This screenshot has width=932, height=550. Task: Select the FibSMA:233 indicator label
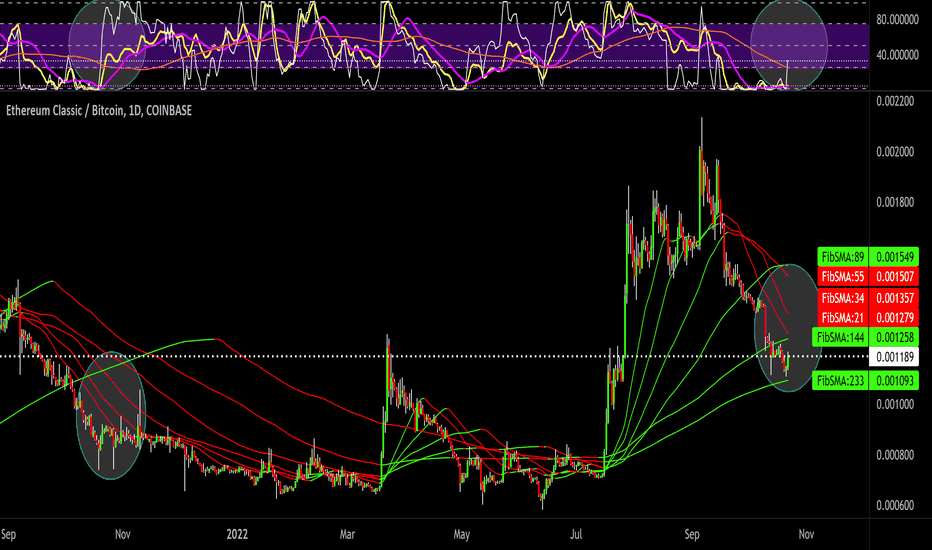click(840, 381)
